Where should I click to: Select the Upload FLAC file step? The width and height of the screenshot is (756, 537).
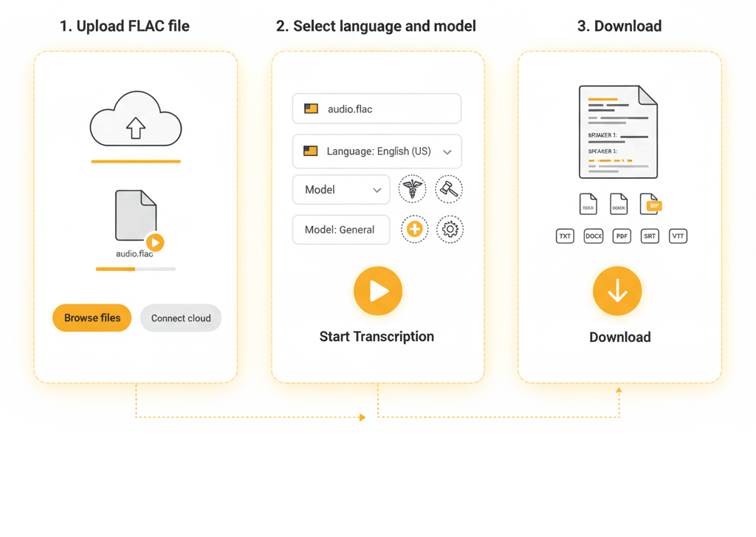click(x=125, y=26)
